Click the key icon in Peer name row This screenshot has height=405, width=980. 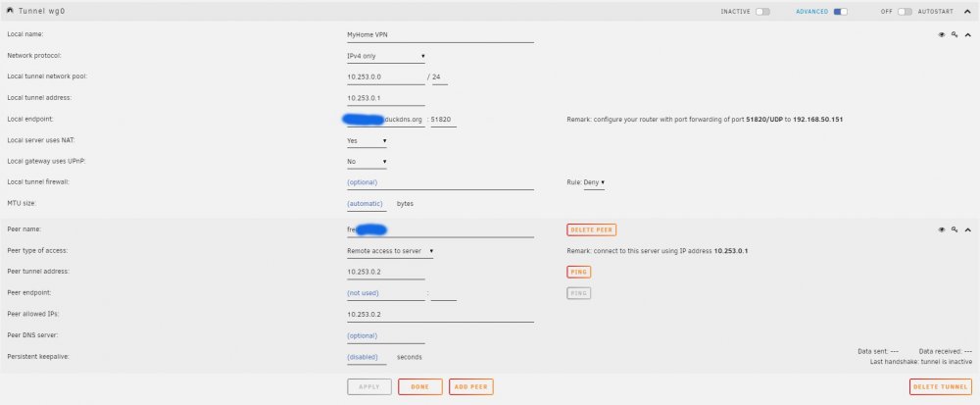[955, 229]
